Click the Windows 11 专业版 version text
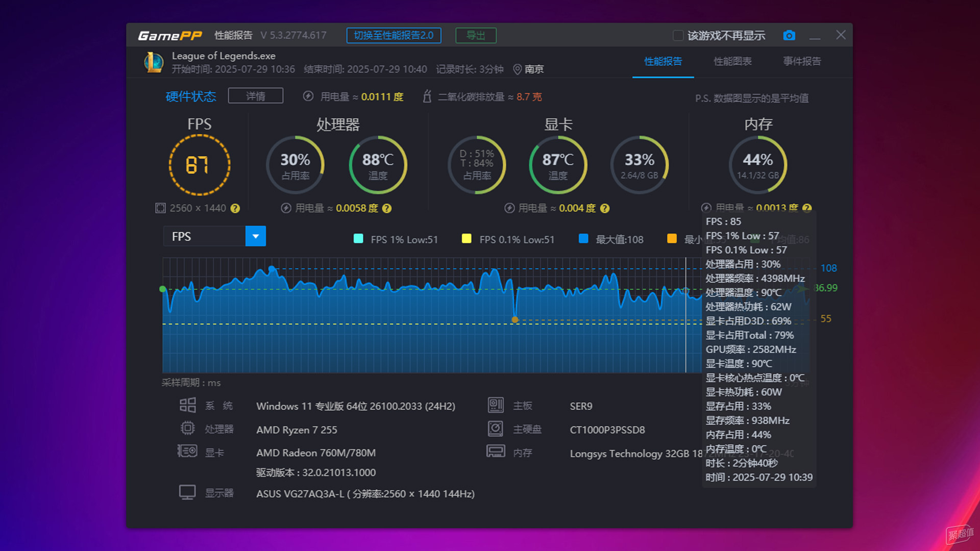 click(356, 406)
